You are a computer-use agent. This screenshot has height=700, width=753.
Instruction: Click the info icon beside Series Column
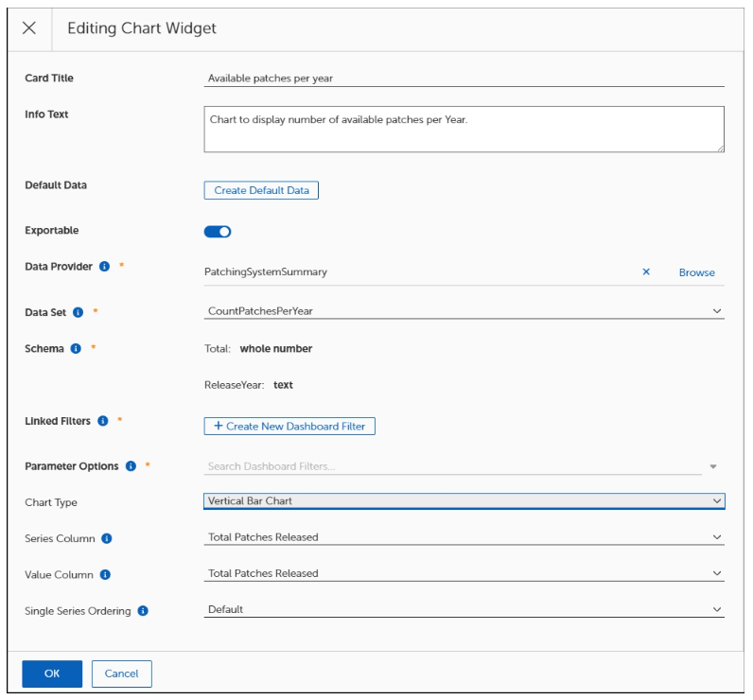coord(107,537)
